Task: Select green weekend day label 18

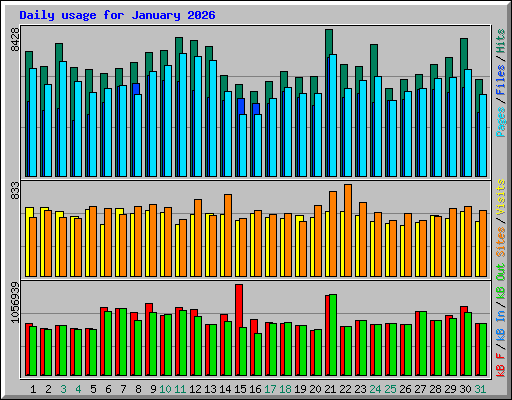Action: tap(285, 389)
